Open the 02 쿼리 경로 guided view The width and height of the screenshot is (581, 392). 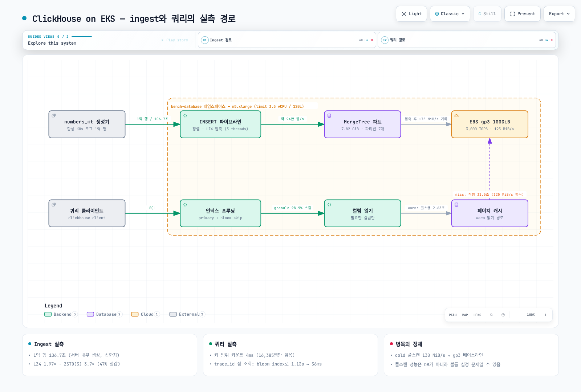click(x=467, y=40)
